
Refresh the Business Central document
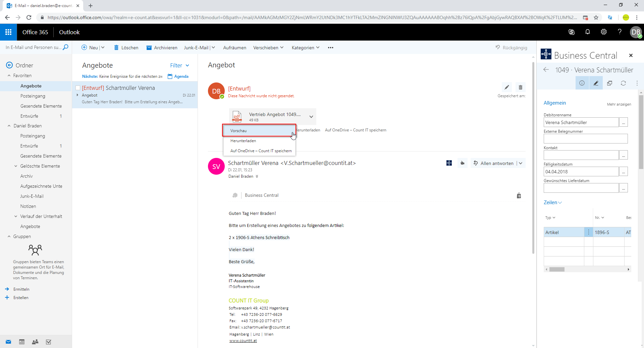pyautogui.click(x=623, y=83)
